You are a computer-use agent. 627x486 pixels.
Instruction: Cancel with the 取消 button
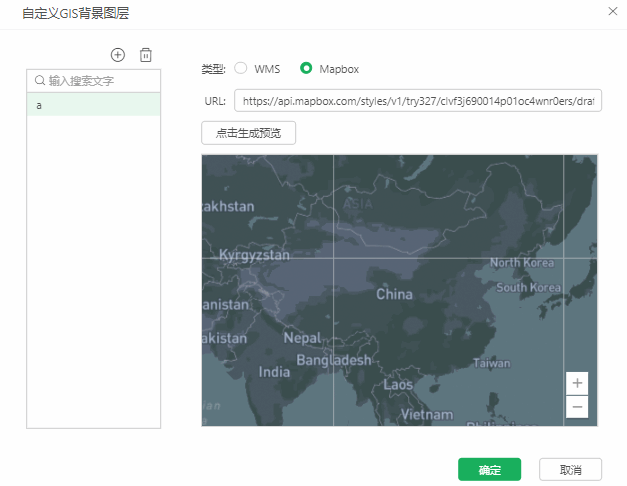click(x=570, y=469)
